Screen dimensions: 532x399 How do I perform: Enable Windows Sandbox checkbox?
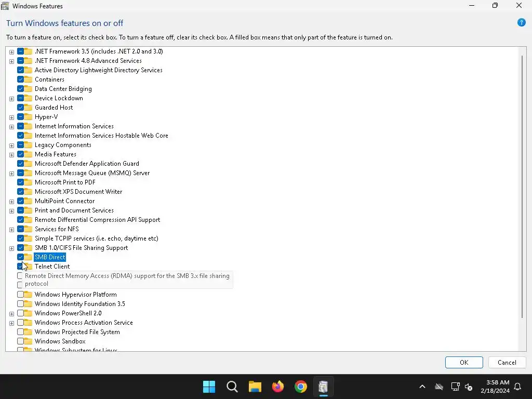tap(20, 341)
